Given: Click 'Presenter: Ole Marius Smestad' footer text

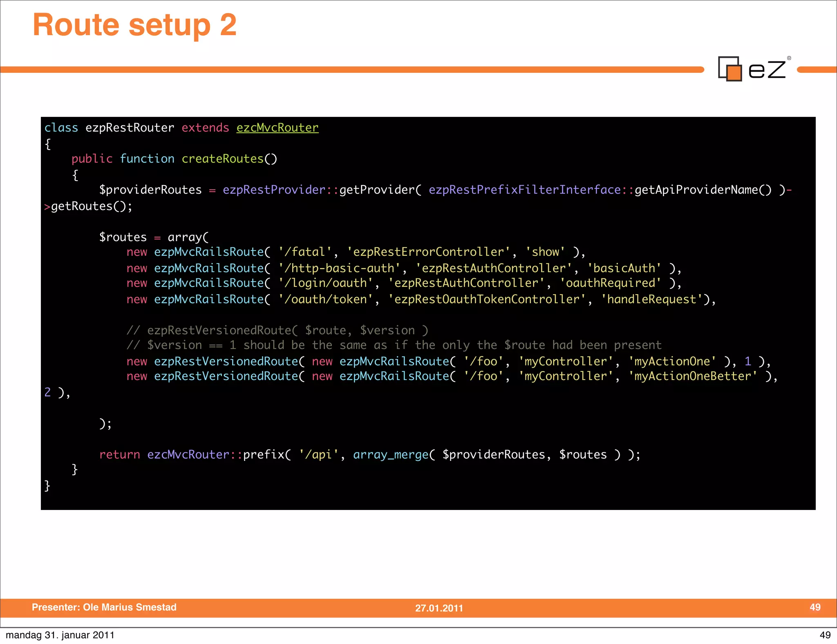Looking at the screenshot, I should tap(104, 607).
